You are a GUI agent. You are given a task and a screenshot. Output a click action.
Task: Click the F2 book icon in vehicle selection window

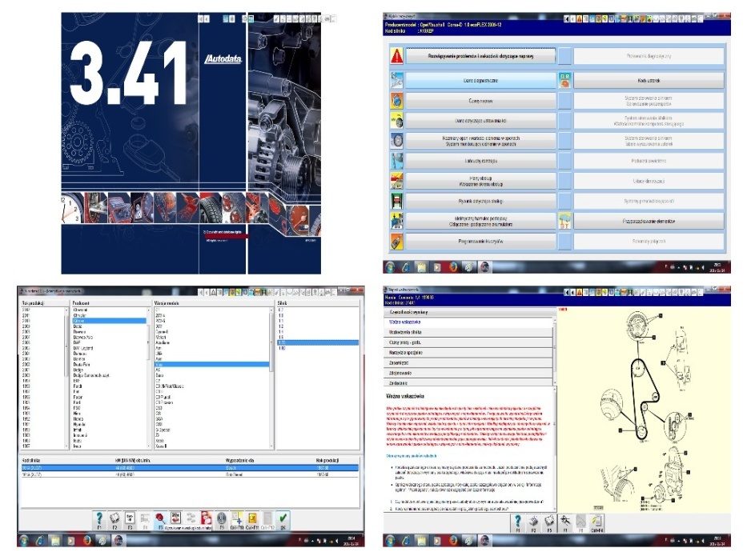tap(114, 519)
